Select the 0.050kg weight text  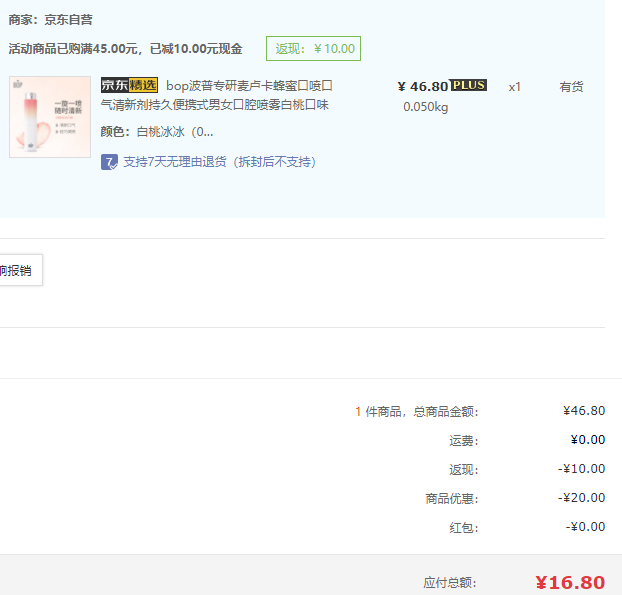pos(426,107)
